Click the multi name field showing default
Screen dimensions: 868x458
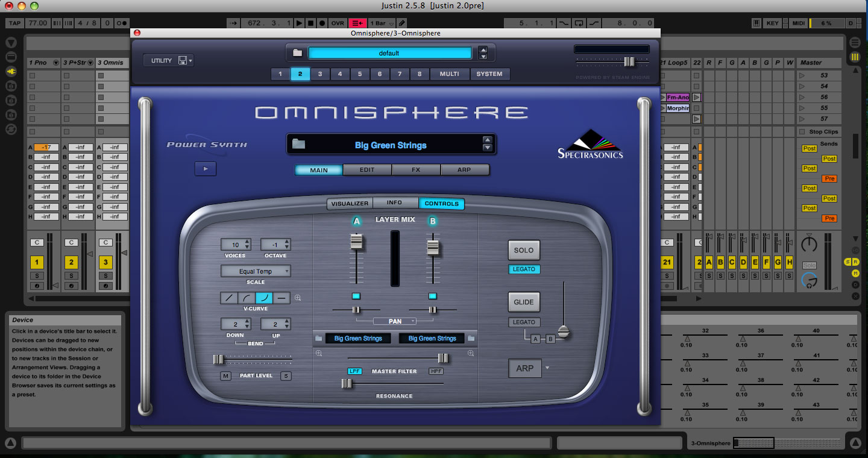click(x=389, y=52)
